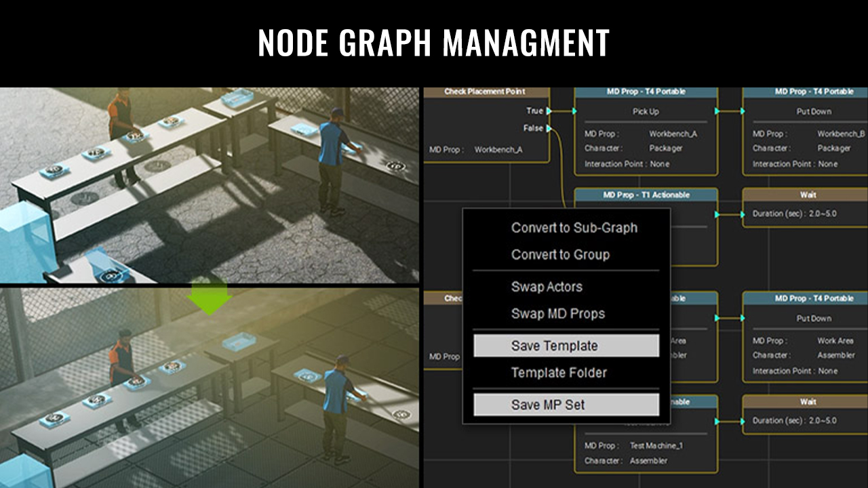Click the False output port arrow
Viewport: 868px width, 488px height.
click(549, 128)
